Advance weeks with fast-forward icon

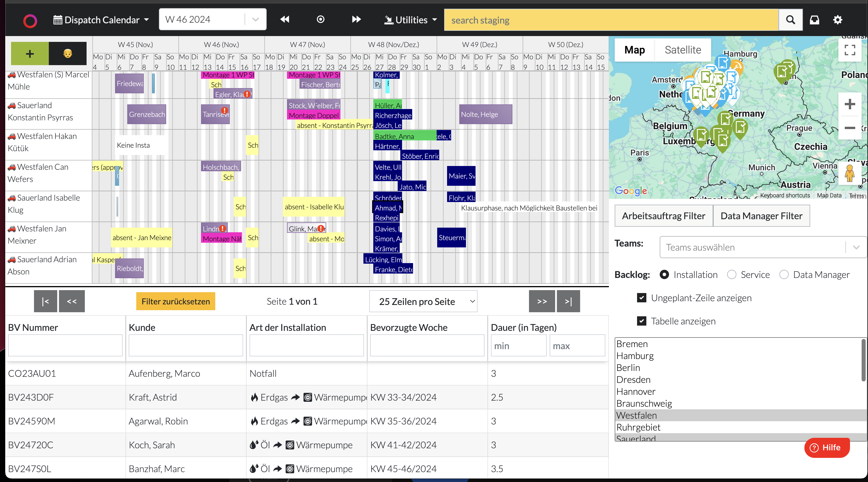tap(356, 19)
